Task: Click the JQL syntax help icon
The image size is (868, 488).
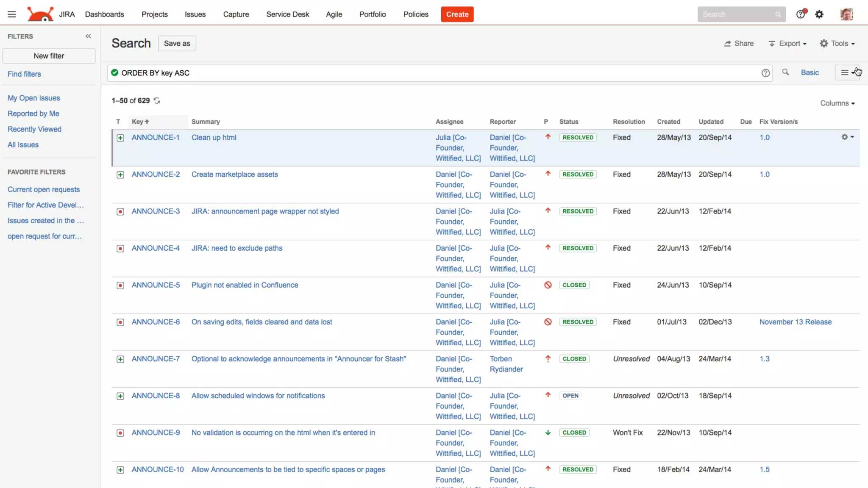Action: tap(765, 73)
